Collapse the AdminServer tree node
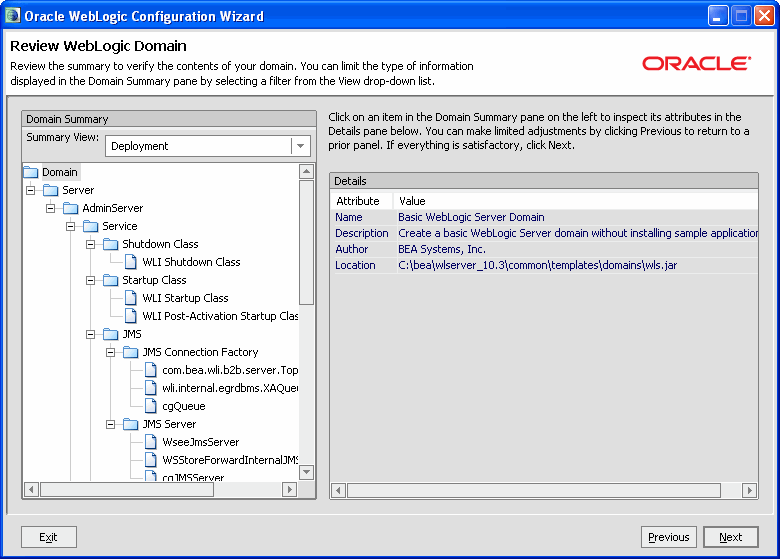The height and width of the screenshot is (559, 780). click(51, 208)
